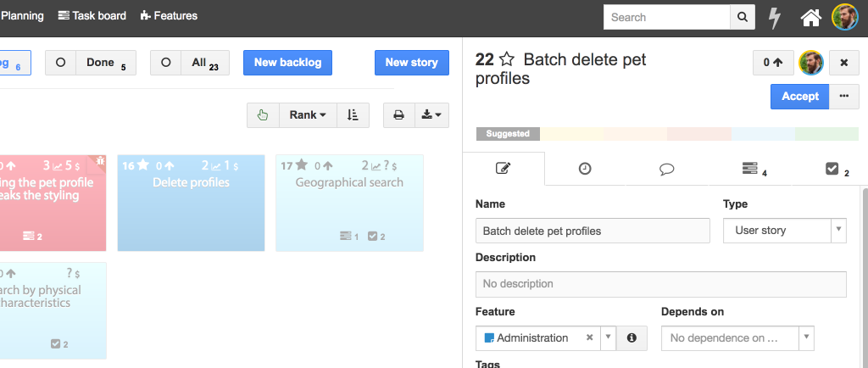Print the backlog with printer icon
The image size is (868, 368).
[398, 115]
